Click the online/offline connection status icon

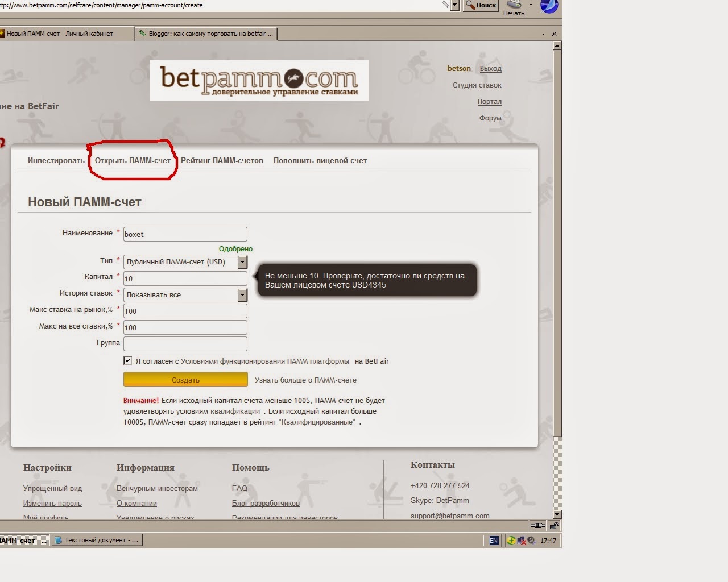pyautogui.click(x=537, y=526)
